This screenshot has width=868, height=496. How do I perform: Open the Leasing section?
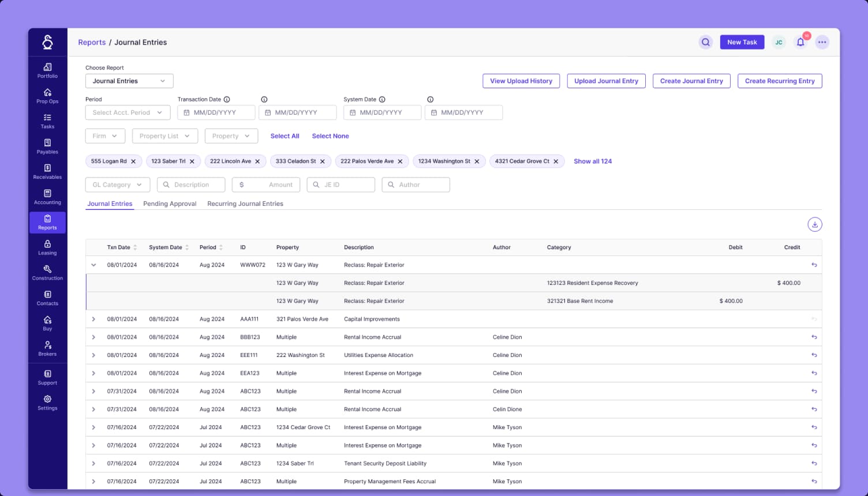[47, 248]
